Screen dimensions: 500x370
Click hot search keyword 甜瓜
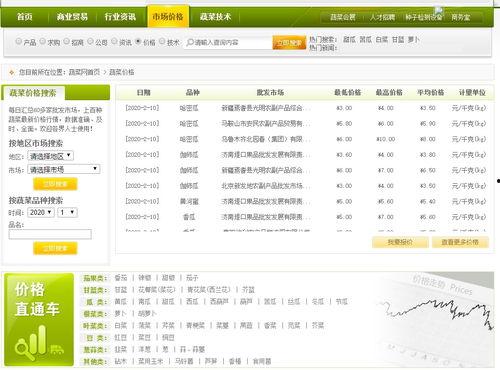point(349,39)
